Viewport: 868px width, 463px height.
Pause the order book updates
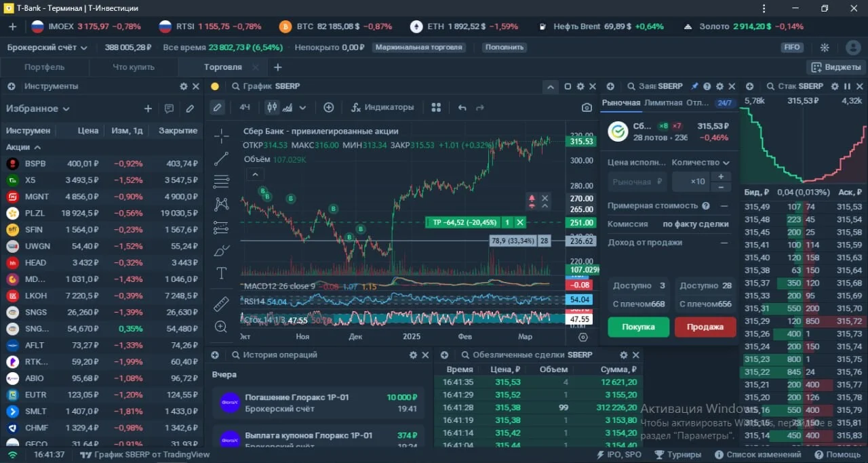pos(847,86)
